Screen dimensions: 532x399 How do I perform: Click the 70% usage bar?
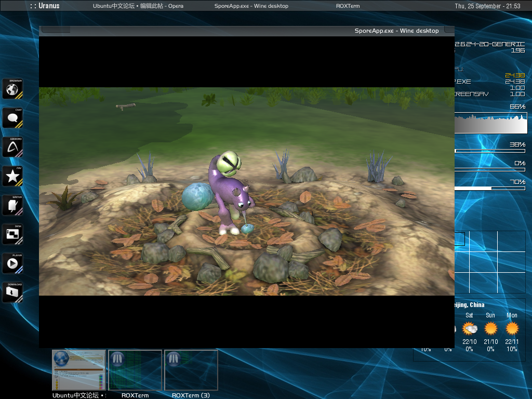[x=490, y=188]
